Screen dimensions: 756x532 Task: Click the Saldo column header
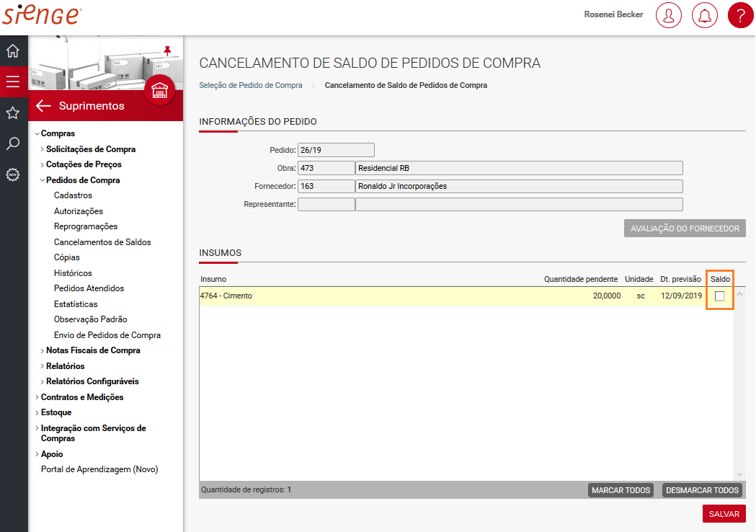(720, 279)
